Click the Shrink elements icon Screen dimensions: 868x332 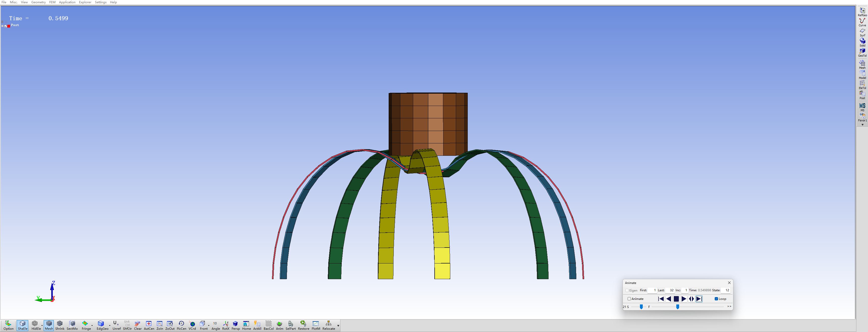coord(60,325)
